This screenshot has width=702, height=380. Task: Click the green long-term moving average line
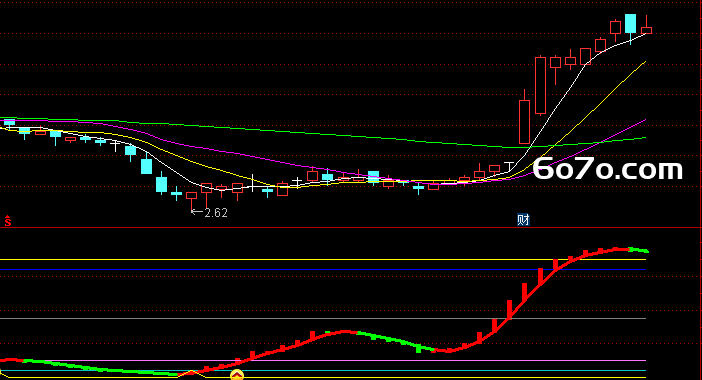[313, 132]
